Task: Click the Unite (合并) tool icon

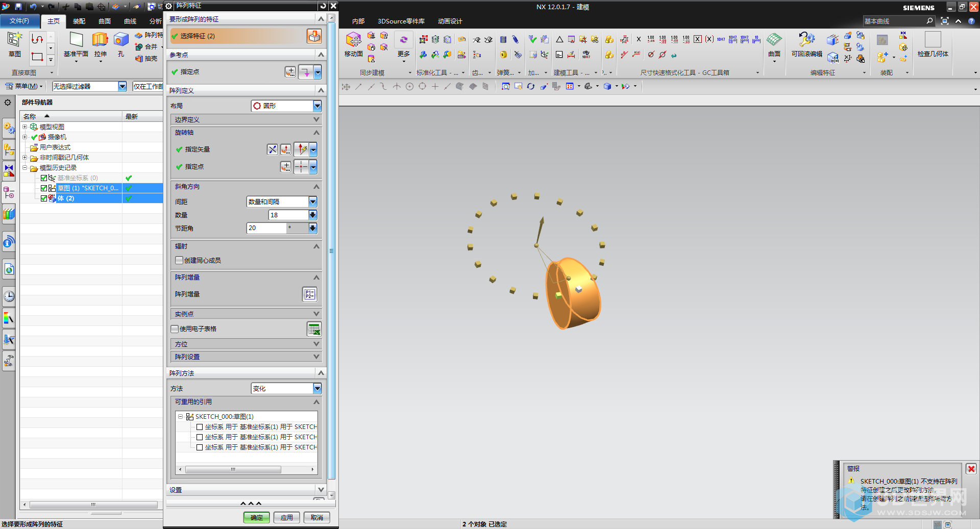Action: coord(138,46)
